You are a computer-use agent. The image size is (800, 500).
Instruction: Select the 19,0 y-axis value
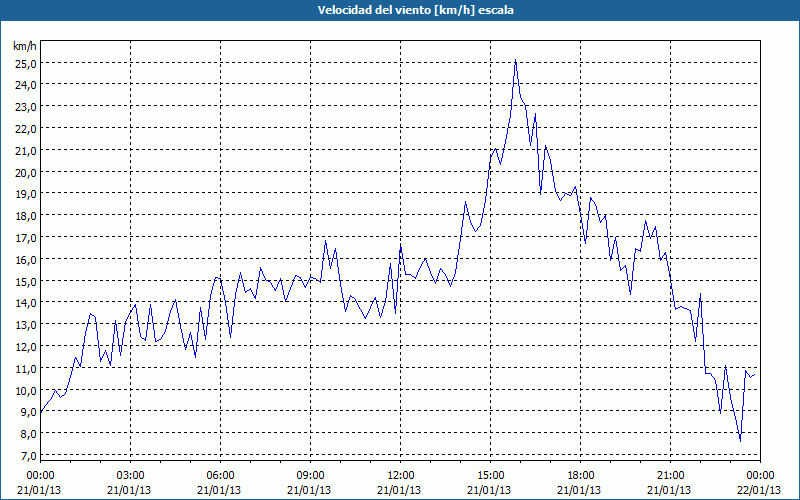[27, 194]
